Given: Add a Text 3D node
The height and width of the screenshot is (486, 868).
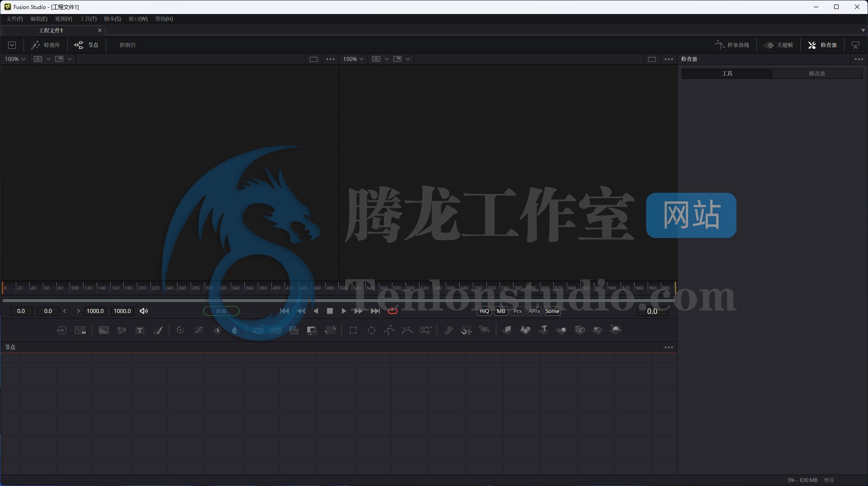Looking at the screenshot, I should (x=543, y=330).
